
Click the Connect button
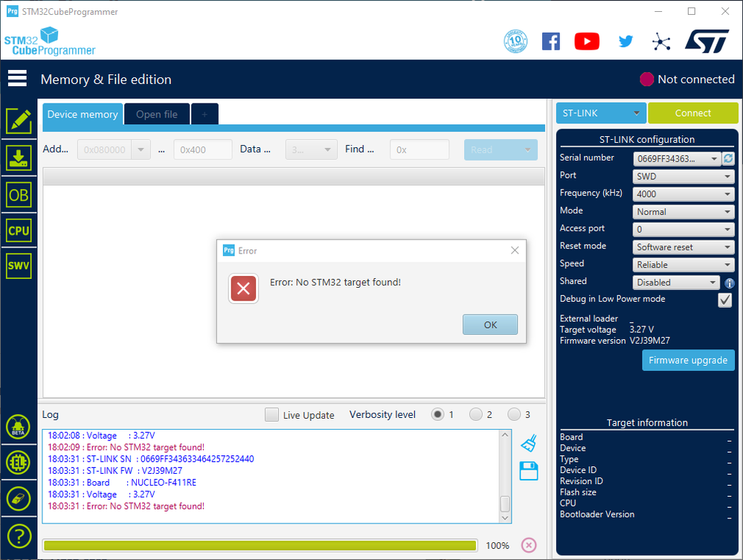coord(692,113)
